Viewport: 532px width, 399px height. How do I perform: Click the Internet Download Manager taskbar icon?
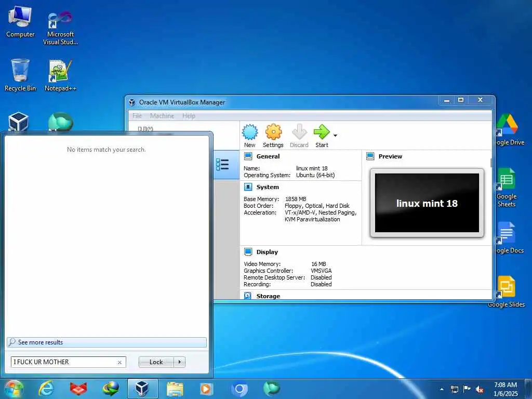click(111, 389)
